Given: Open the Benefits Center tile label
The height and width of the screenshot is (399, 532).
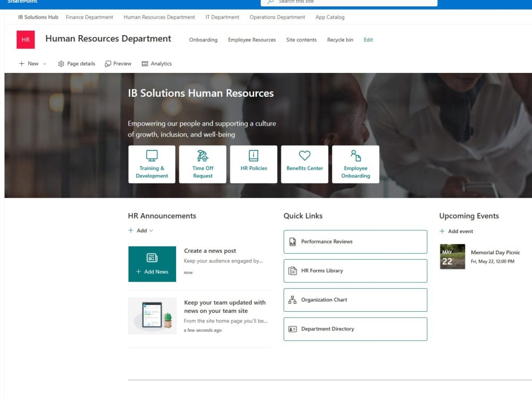Looking at the screenshot, I should coord(305,168).
